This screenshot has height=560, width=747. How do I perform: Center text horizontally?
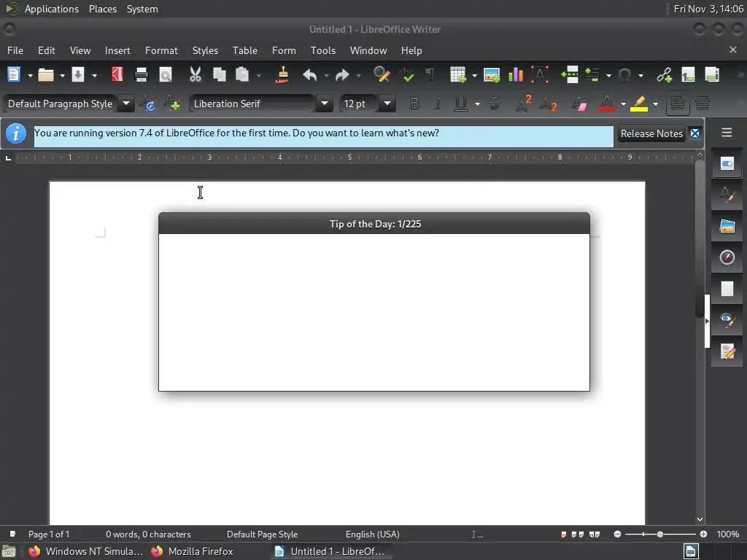703,104
